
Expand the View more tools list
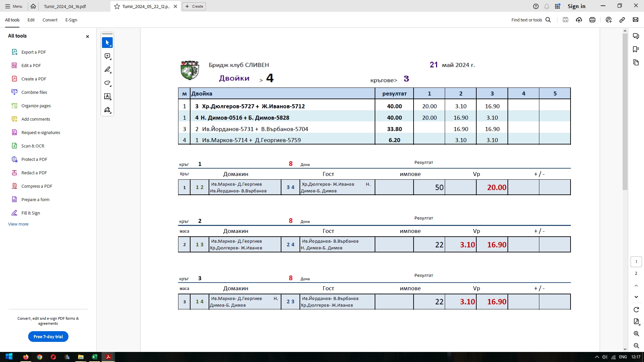coord(18,224)
